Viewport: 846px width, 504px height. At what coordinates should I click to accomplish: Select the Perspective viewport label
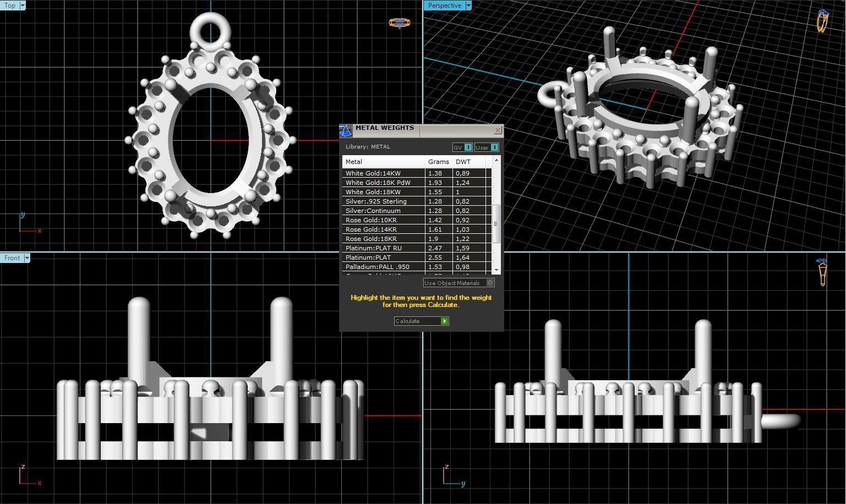pos(444,6)
